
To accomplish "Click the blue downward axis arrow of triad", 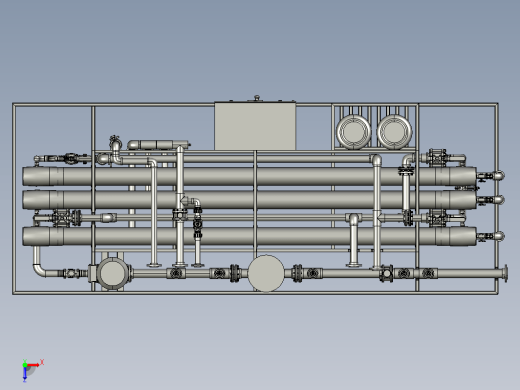I will pyautogui.click(x=25, y=374).
